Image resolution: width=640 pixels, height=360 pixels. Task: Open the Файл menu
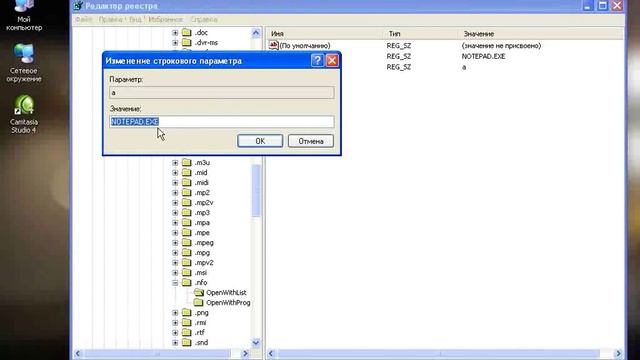84,19
